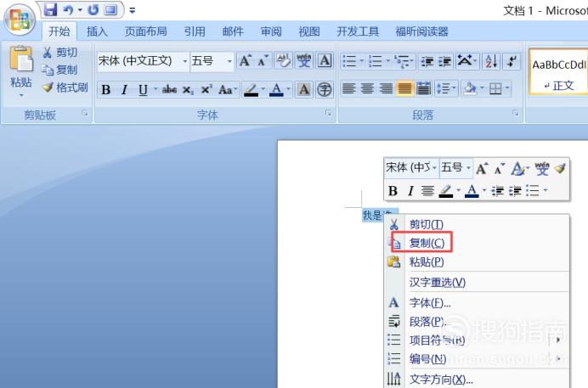Switch to 引用 ribbon tab
This screenshot has width=588, height=388.
(195, 31)
